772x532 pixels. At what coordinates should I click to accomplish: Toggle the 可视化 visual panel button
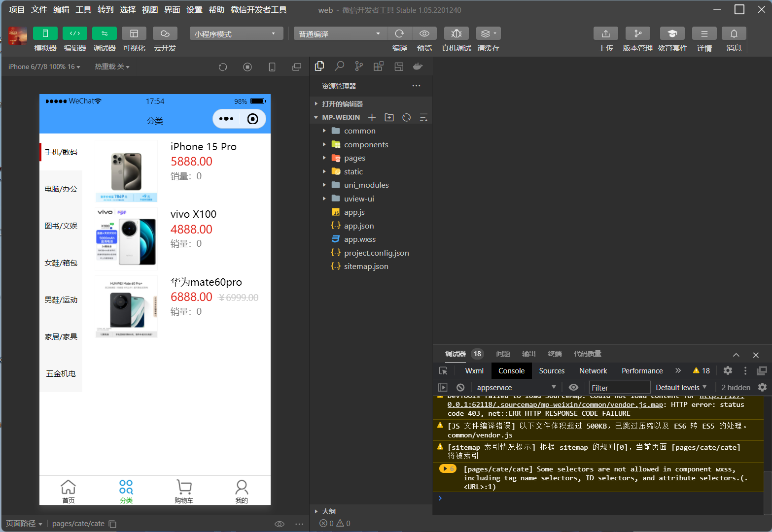[x=134, y=33]
